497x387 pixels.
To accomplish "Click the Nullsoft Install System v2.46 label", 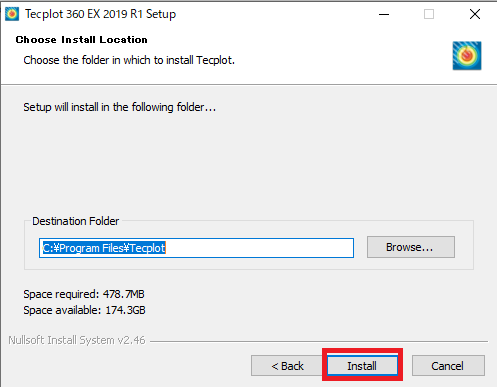I will [77, 340].
